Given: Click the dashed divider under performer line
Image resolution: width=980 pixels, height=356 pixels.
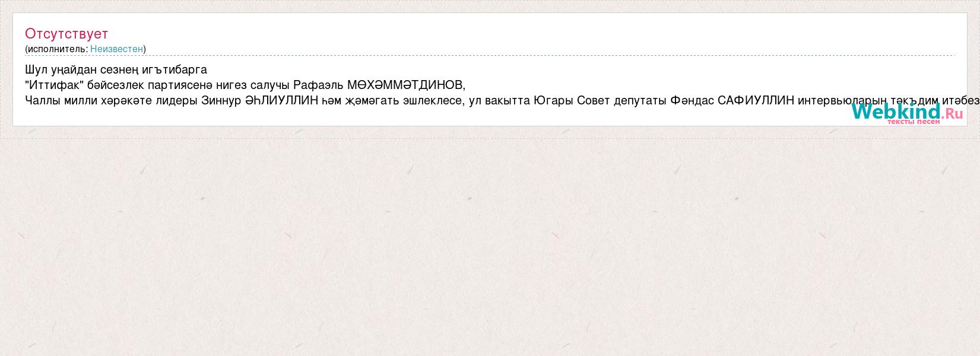Looking at the screenshot, I should 490,56.
